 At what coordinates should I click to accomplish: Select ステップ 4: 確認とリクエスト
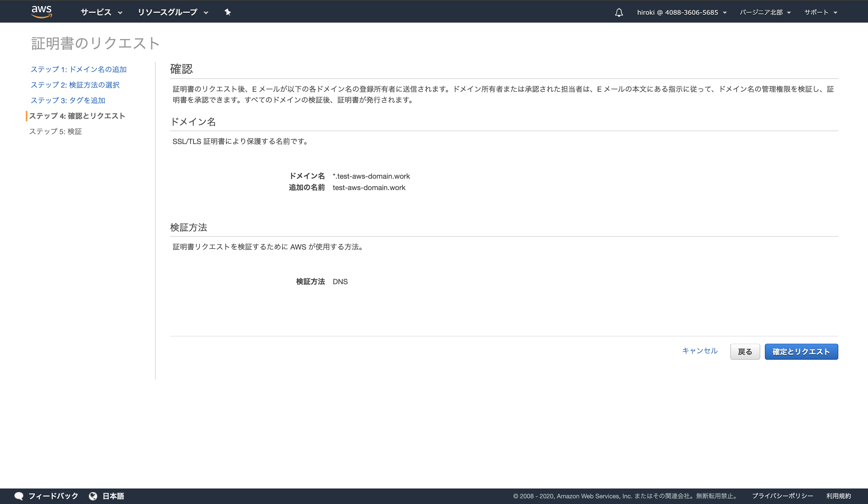click(77, 116)
